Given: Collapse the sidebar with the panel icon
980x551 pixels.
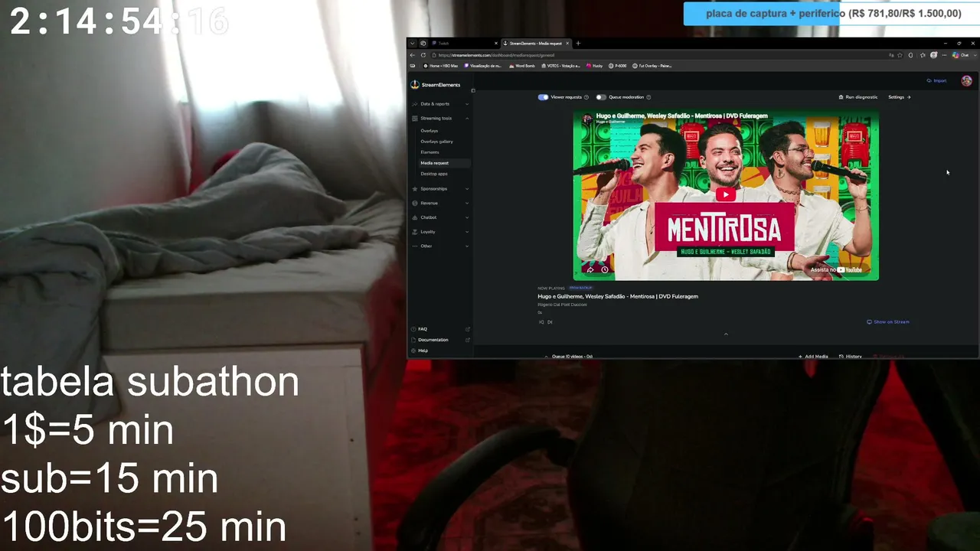Looking at the screenshot, I should [x=472, y=91].
